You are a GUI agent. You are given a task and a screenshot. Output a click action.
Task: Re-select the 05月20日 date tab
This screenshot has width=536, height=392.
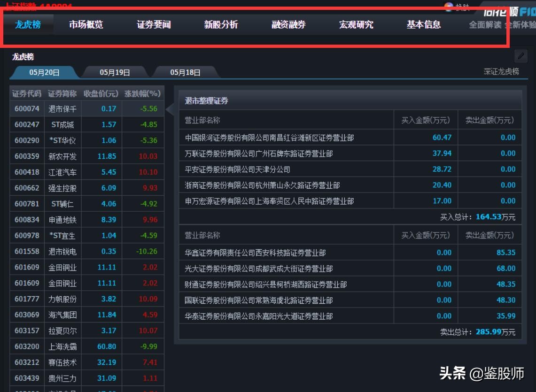pyautogui.click(x=44, y=72)
